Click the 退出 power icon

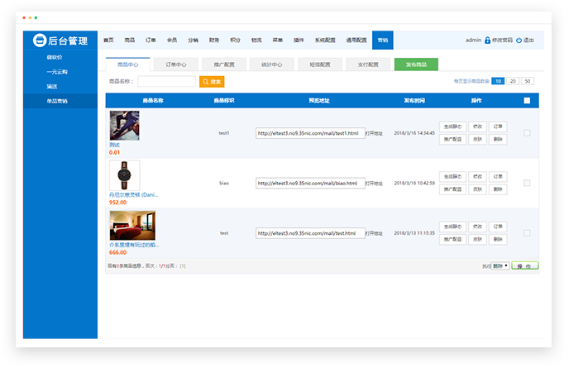[519, 40]
